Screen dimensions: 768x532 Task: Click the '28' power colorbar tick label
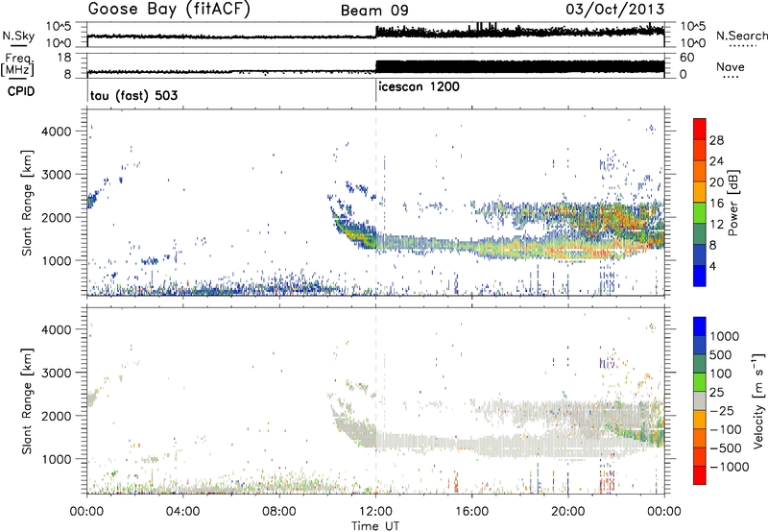point(716,140)
